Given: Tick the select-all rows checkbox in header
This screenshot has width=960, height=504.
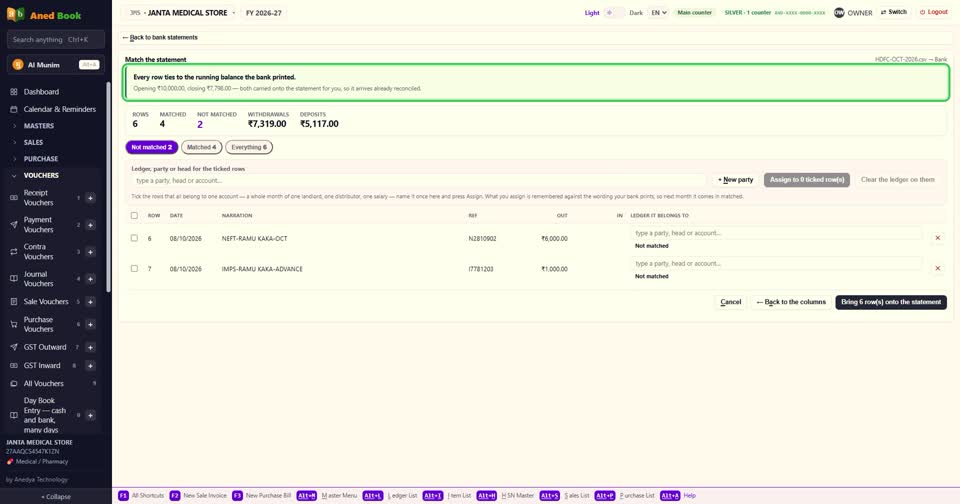Looking at the screenshot, I should [134, 216].
